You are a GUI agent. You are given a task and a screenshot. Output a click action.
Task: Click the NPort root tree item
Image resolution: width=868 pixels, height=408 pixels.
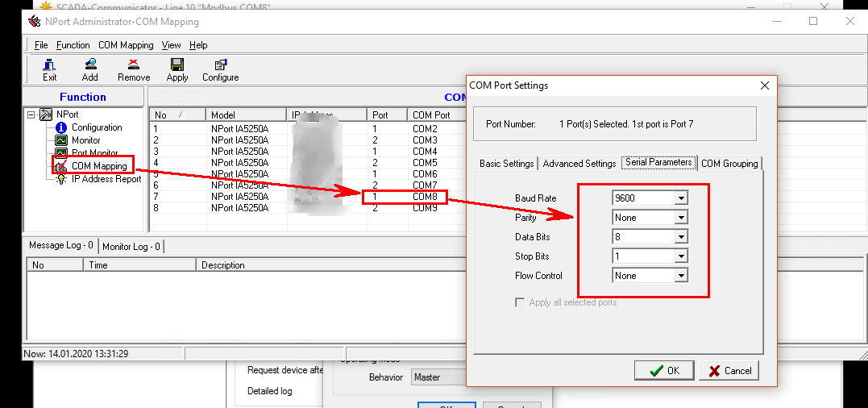click(67, 114)
